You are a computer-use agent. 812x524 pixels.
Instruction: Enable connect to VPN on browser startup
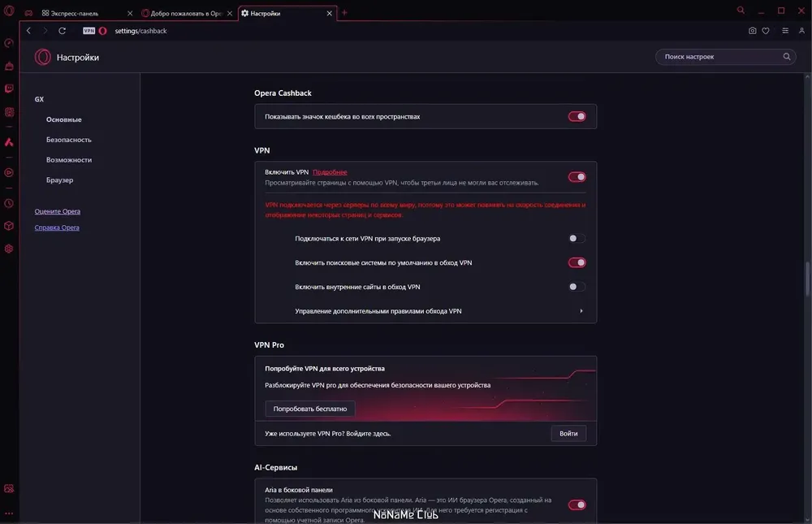pyautogui.click(x=577, y=238)
